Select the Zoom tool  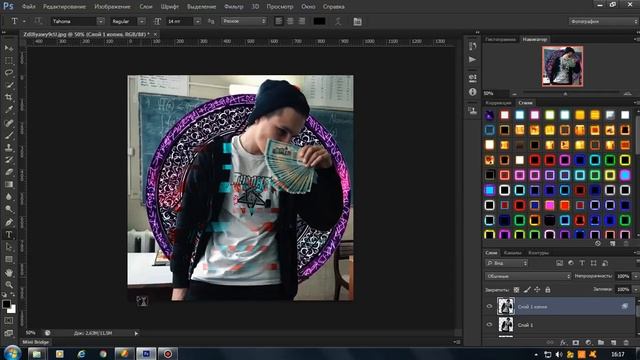tap(9, 284)
